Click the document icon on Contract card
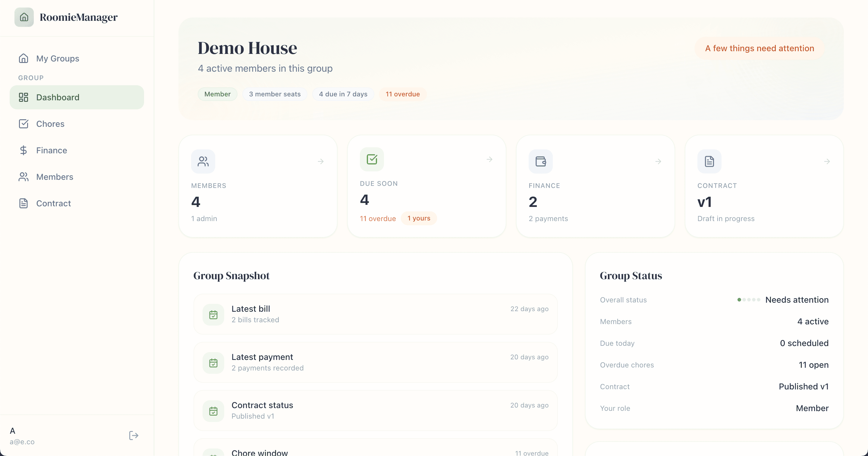Viewport: 868px width, 456px height. point(710,161)
